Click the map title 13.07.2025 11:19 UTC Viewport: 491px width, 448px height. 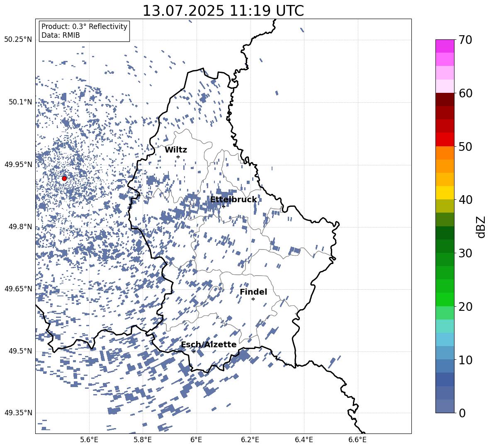tap(223, 11)
